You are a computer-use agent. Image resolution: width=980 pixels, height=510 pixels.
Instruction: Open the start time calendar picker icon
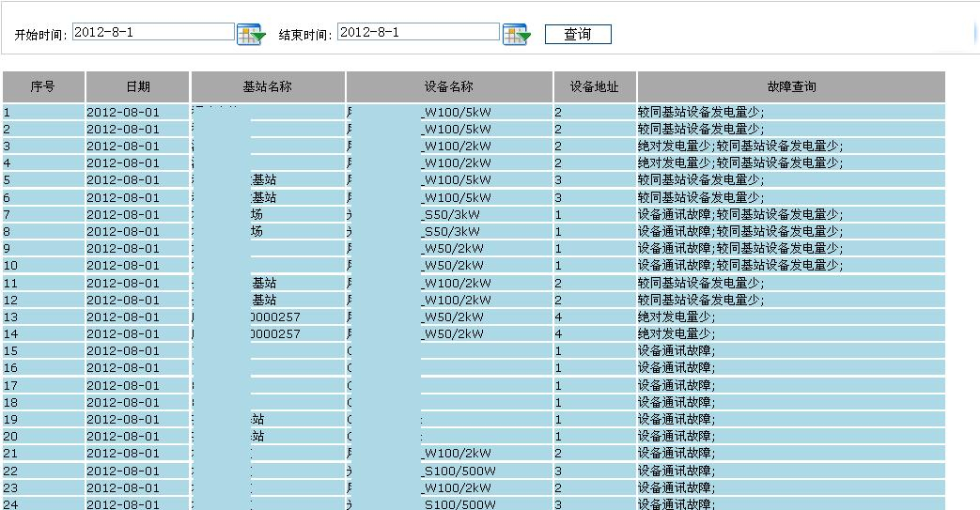tap(251, 35)
